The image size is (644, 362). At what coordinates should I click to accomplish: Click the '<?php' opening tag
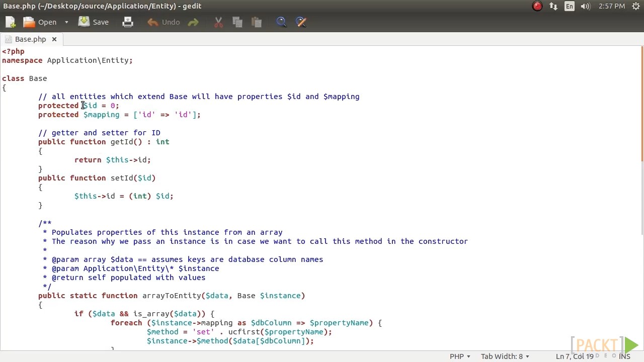(x=13, y=51)
